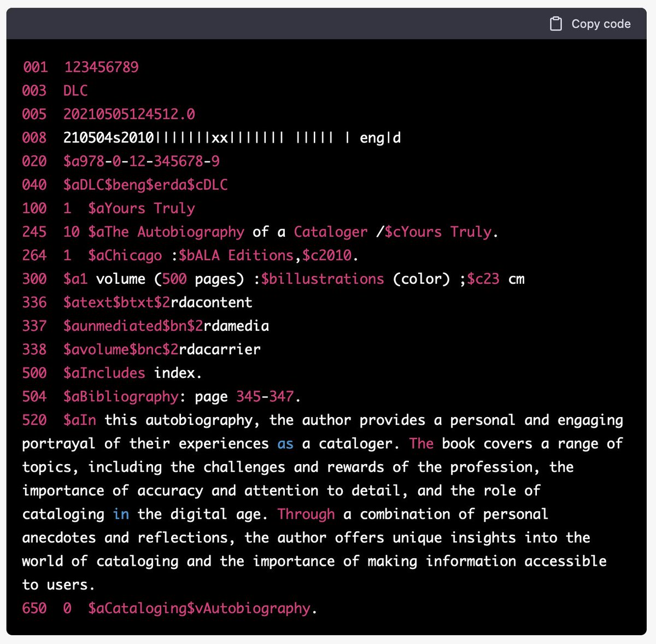
Task: Select the date $c2010 in 264
Action: [327, 255]
